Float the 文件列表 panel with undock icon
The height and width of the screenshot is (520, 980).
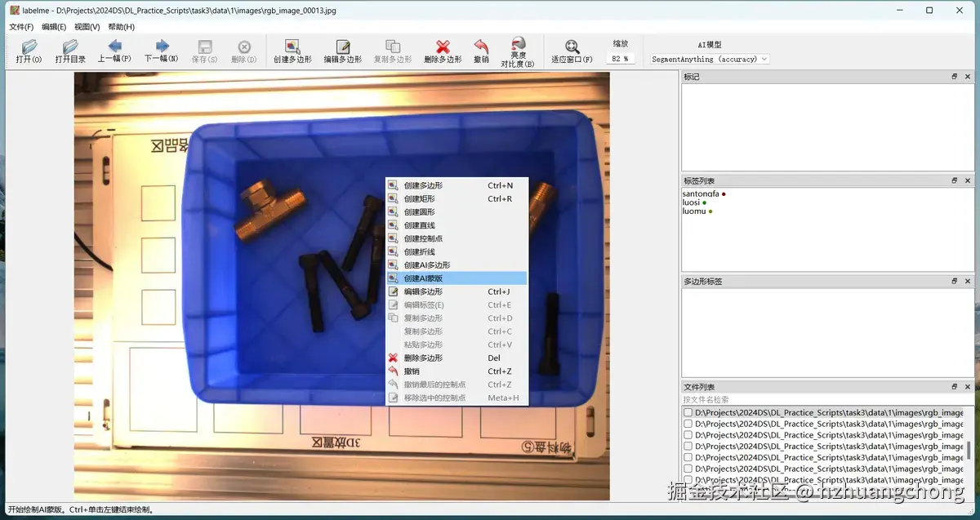click(955, 387)
